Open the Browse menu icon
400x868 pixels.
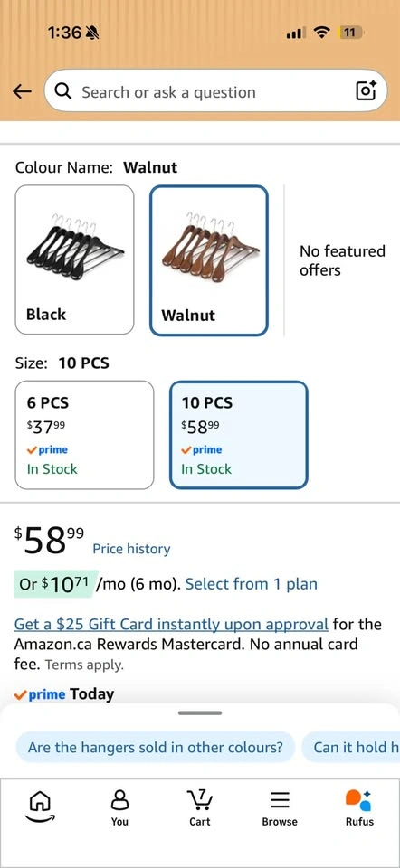click(280, 807)
